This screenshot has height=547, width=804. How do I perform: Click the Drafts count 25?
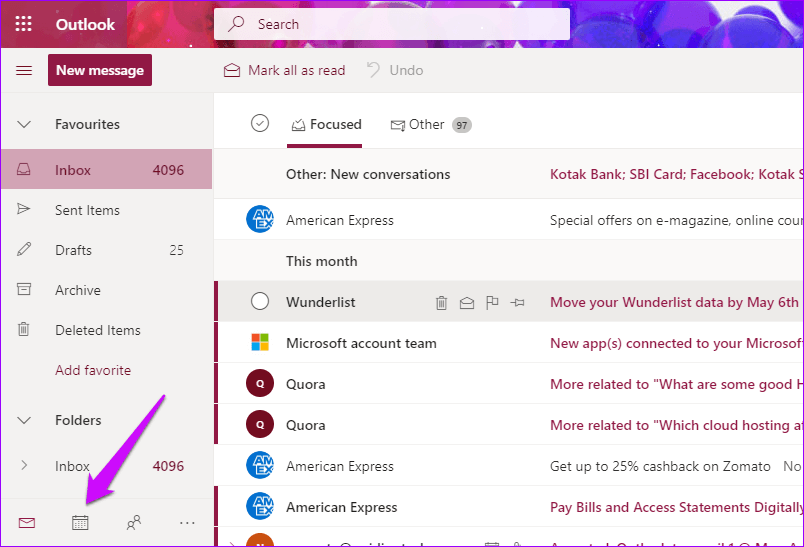click(x=176, y=250)
